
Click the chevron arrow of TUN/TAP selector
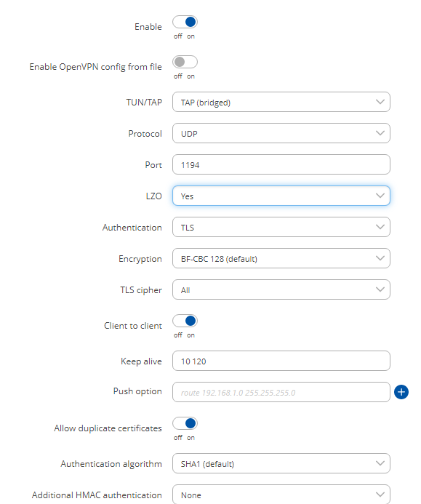point(380,102)
